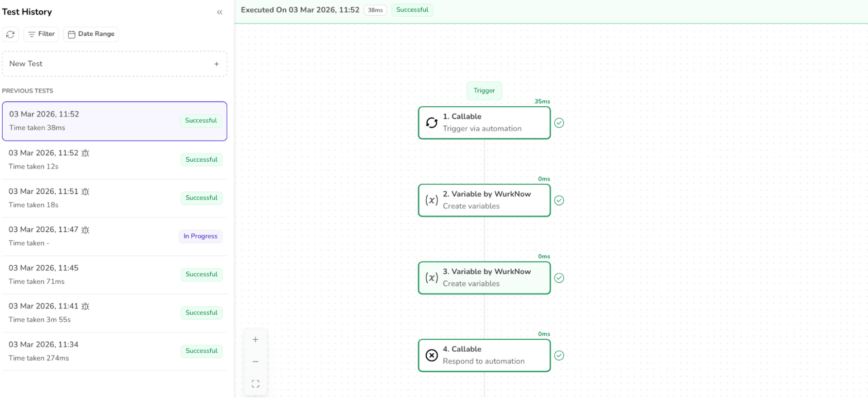
Task: Collapse the Test History panel
Action: (x=220, y=12)
